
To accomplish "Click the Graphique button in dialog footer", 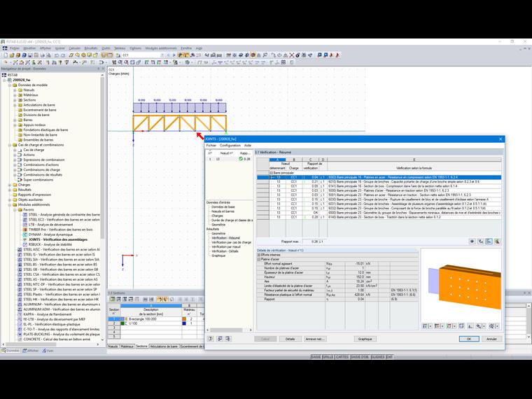I will [x=365, y=339].
